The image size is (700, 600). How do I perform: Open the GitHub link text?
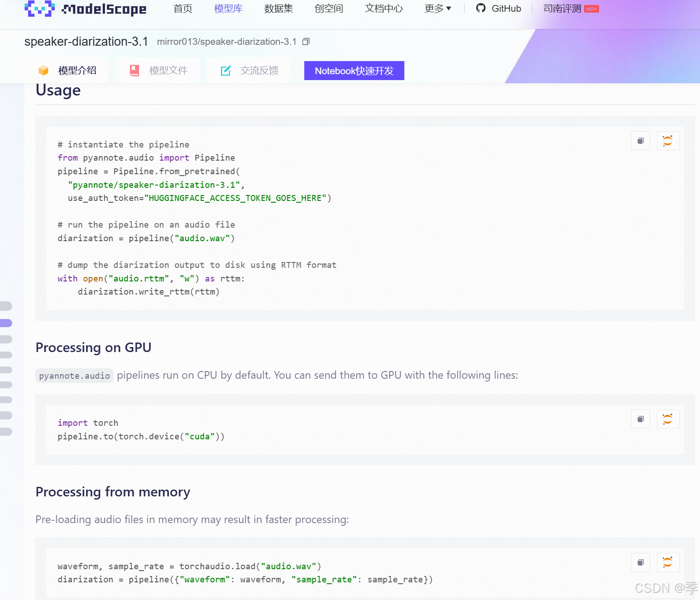point(506,9)
